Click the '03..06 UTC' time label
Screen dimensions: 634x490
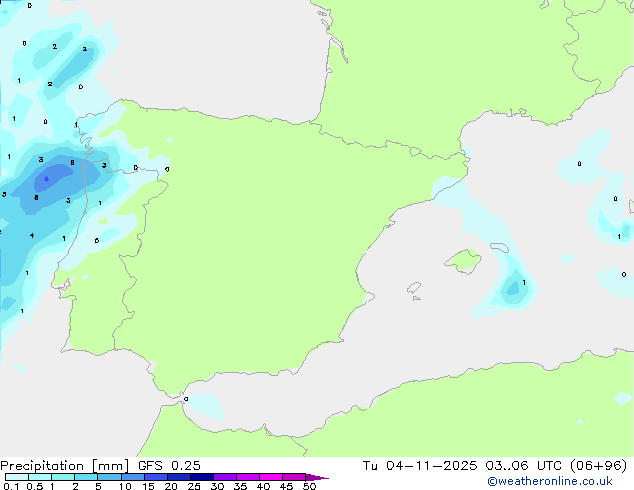click(x=524, y=466)
